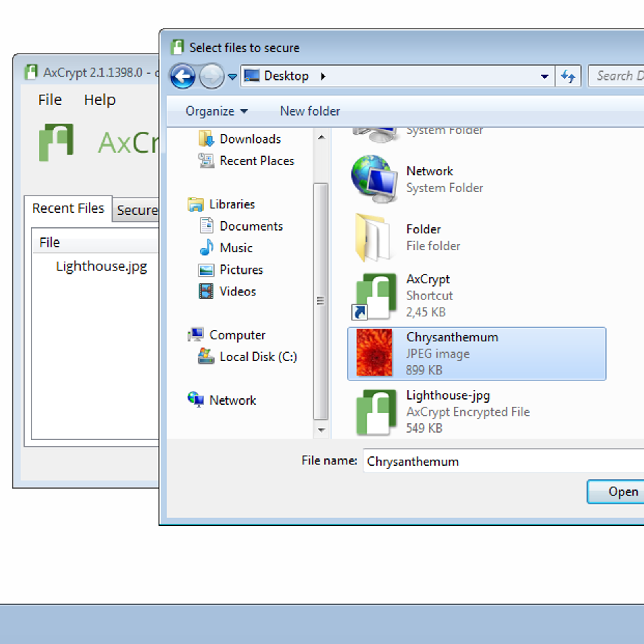
Task: Click the Pictures library icon
Action: coord(206,270)
